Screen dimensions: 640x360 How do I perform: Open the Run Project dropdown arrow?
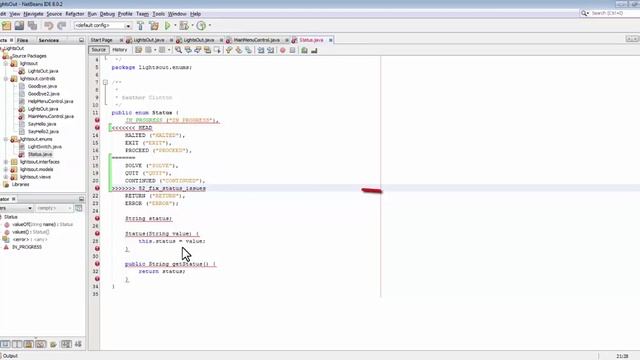[175, 26]
